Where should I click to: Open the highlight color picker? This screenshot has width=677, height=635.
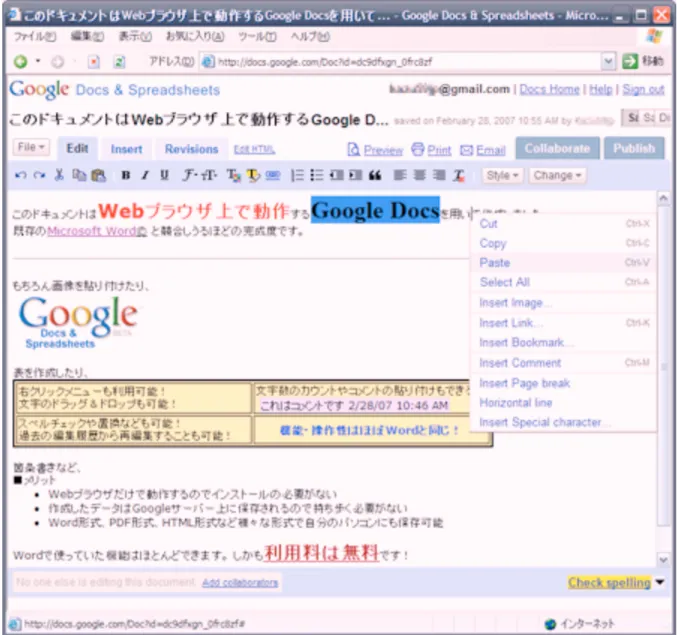coord(253,175)
